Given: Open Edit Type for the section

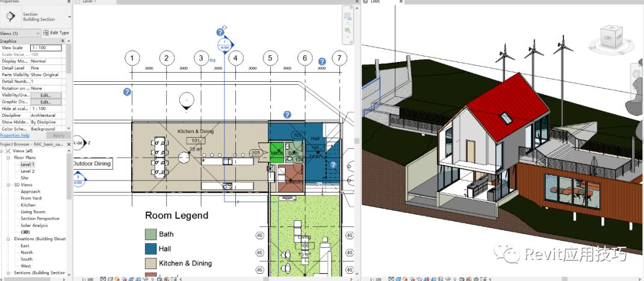Looking at the screenshot, I should [57, 33].
